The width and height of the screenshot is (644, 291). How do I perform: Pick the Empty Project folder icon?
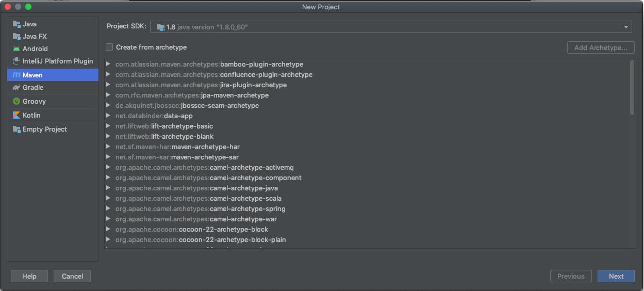point(16,130)
